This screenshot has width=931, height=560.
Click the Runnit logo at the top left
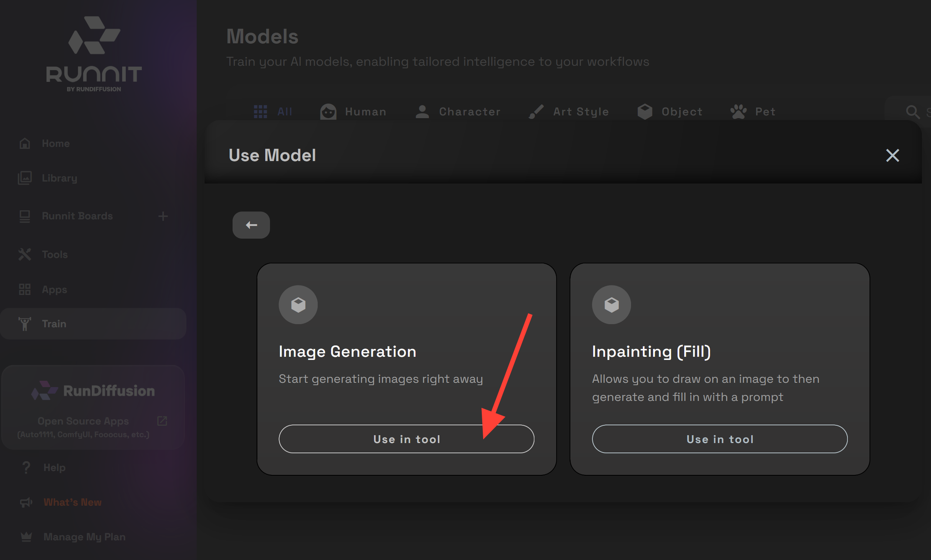tap(93, 51)
